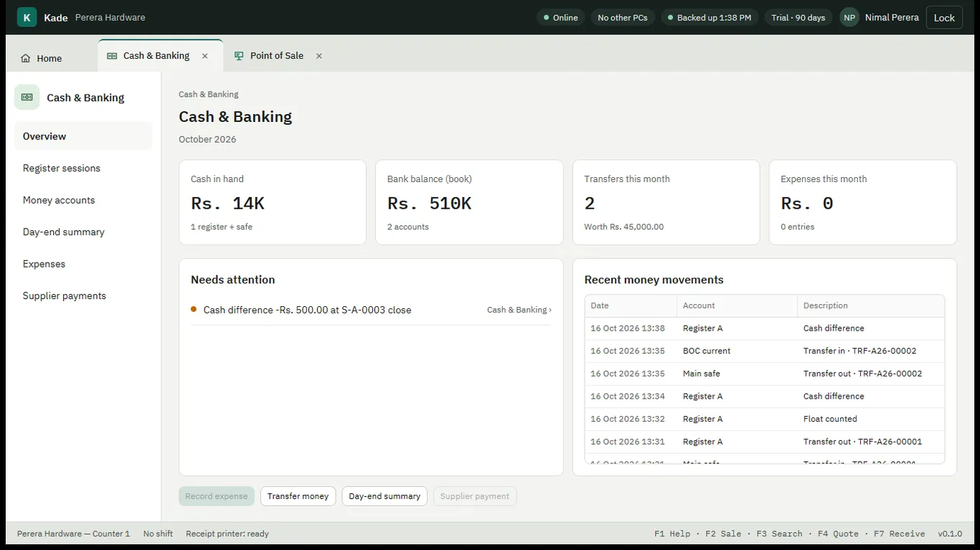This screenshot has width=980, height=550.
Task: Click the cash difference S-A-0003 attention item
Action: point(371,310)
